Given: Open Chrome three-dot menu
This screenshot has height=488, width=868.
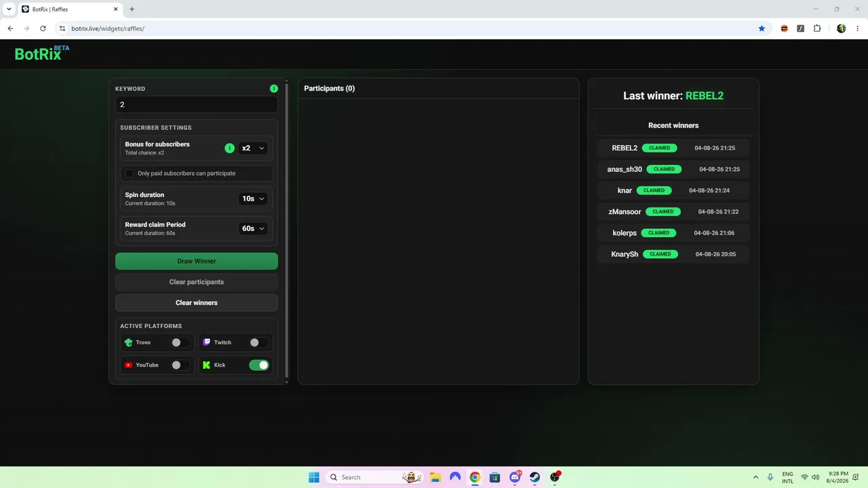Looking at the screenshot, I should [858, 28].
